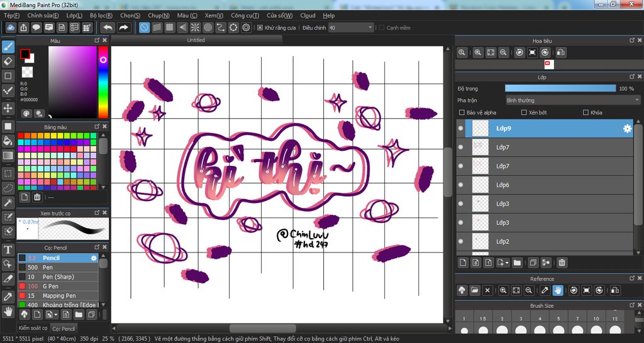The image size is (644, 343).
Task: Select the Untitled canvas tab
Action: coord(196,40)
